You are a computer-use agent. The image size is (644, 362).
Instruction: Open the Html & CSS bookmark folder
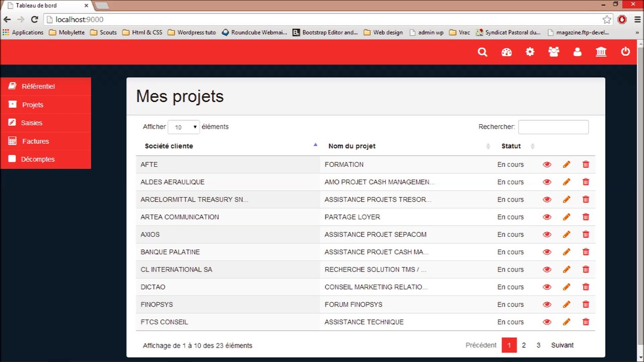click(x=142, y=32)
